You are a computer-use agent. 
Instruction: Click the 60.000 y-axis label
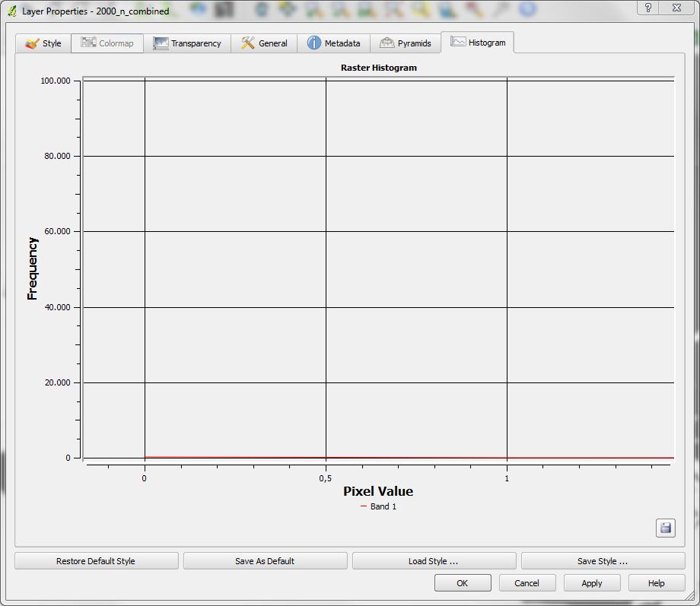pos(57,231)
